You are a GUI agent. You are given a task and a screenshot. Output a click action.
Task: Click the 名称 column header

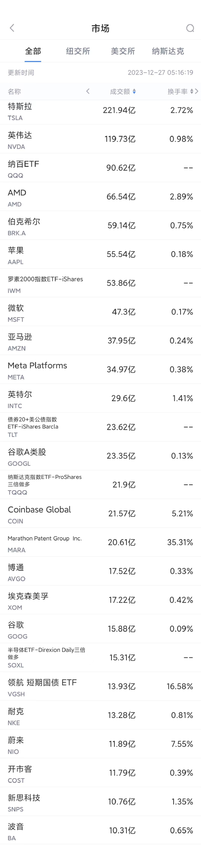pos(14,92)
